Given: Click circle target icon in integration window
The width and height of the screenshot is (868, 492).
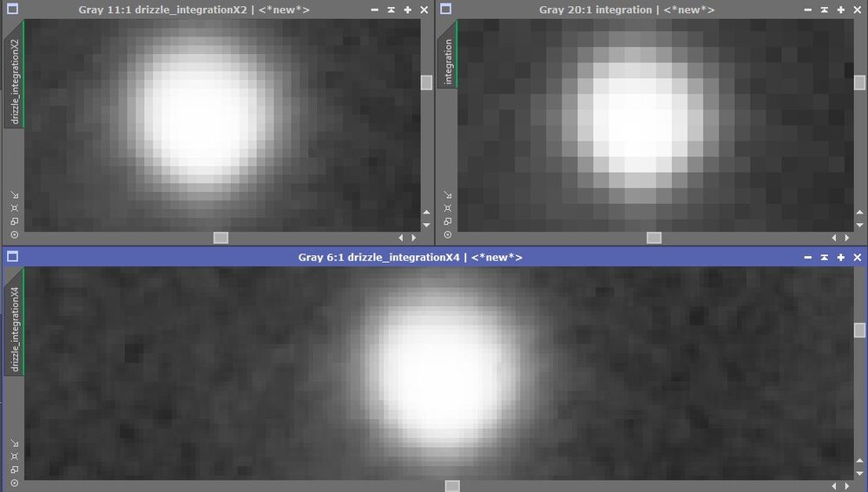Looking at the screenshot, I should (447, 234).
